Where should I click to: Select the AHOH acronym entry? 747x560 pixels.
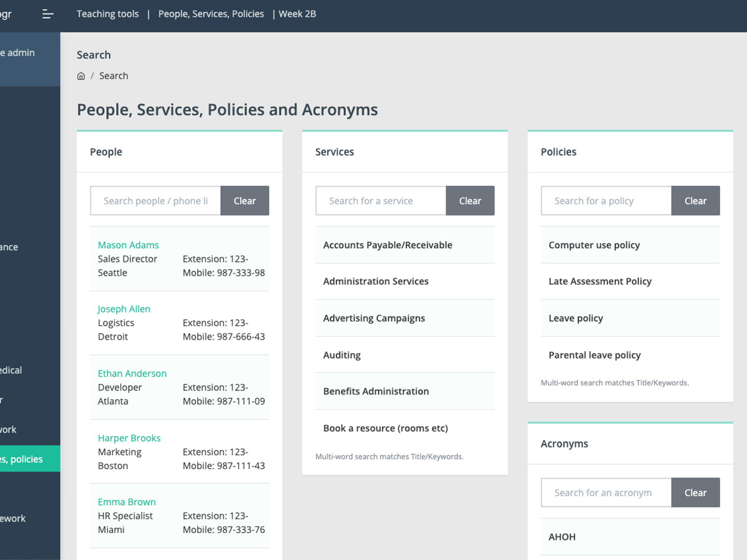[x=562, y=537]
